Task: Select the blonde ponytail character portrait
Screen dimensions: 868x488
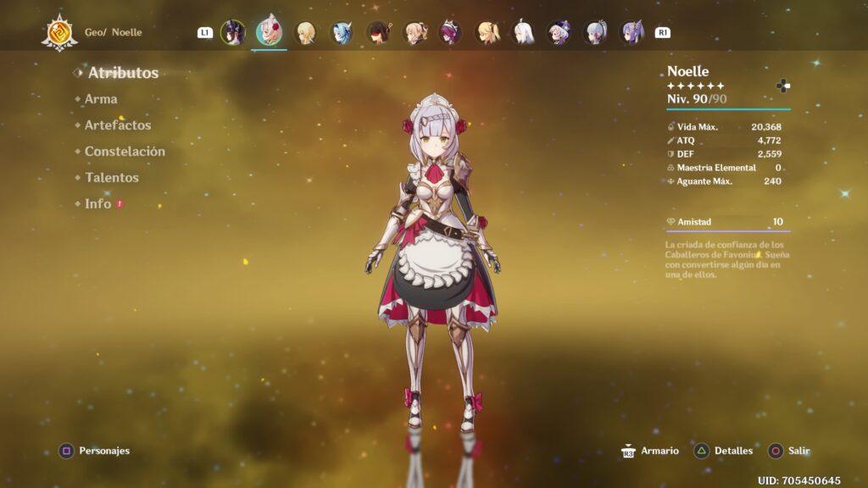Action: coord(487,33)
